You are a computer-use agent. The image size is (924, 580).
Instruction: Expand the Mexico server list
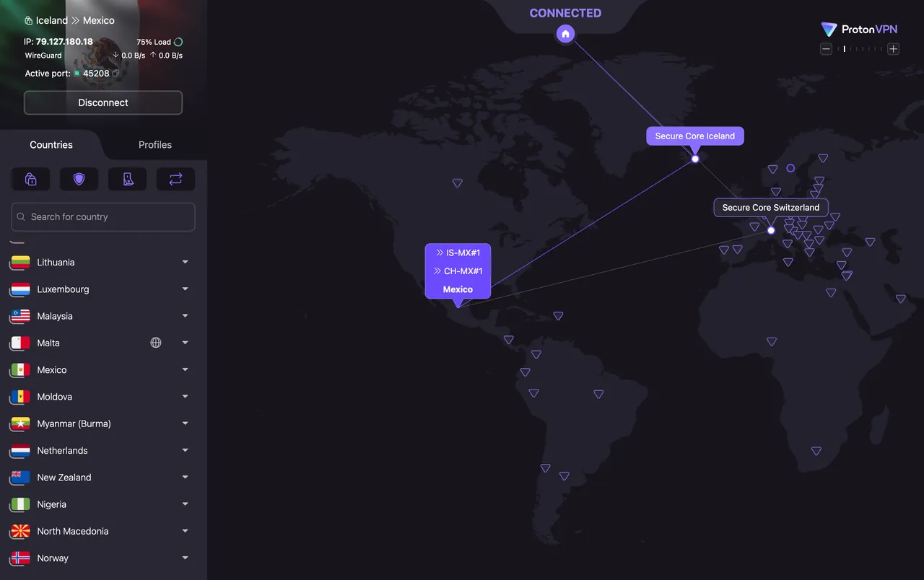(186, 370)
